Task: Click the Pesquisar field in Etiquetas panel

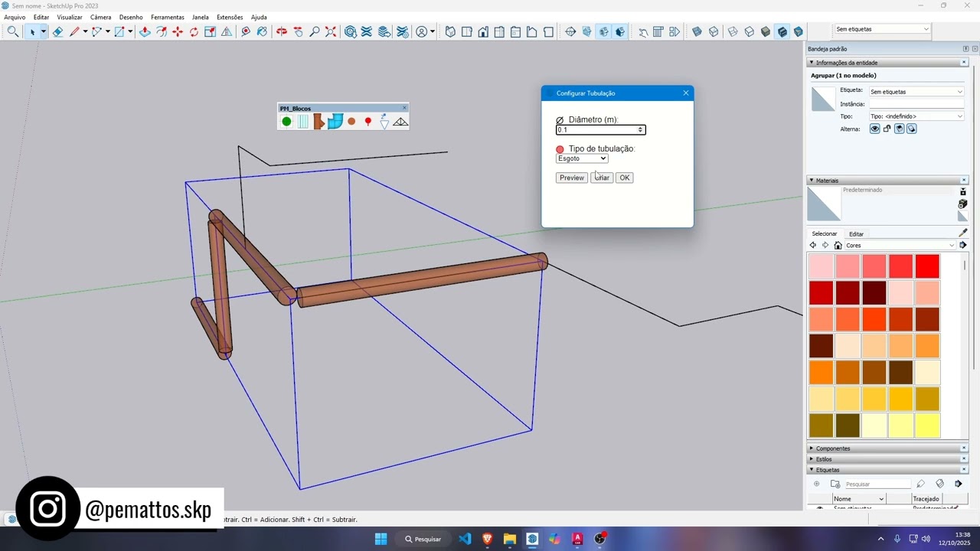Action: [x=877, y=484]
